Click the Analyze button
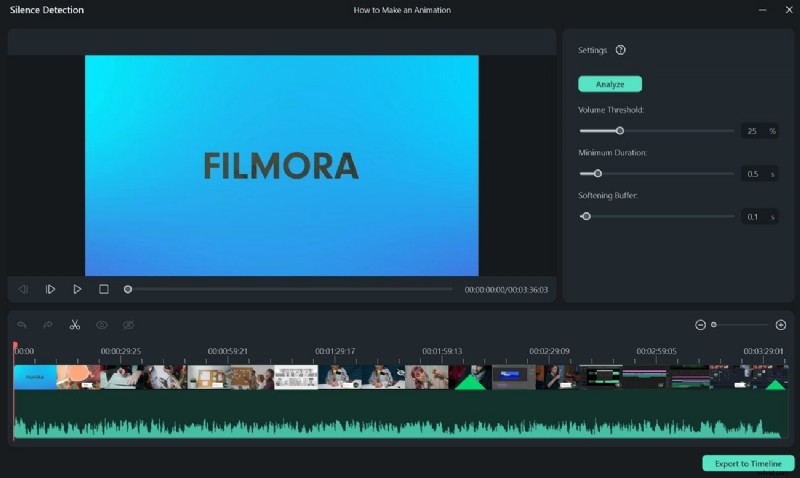Viewport: 800px width, 478px height. pyautogui.click(x=610, y=84)
